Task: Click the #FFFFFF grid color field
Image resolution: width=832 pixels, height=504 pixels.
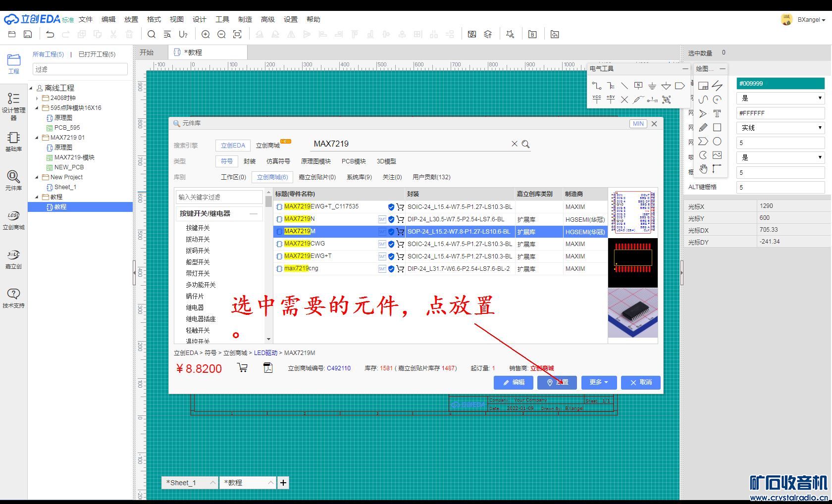Action: coord(780,113)
